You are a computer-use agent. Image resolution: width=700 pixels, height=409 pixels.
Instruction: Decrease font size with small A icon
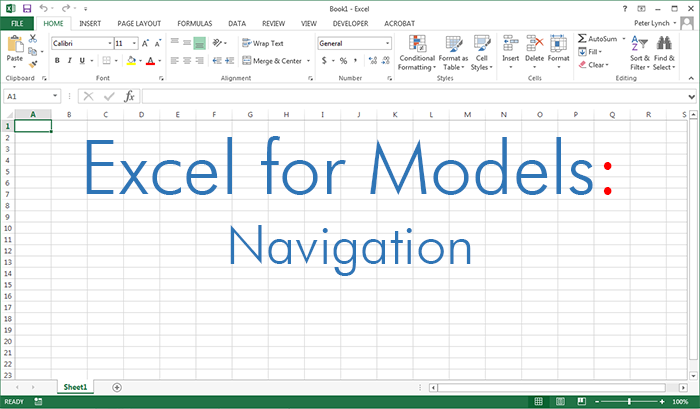click(x=158, y=43)
